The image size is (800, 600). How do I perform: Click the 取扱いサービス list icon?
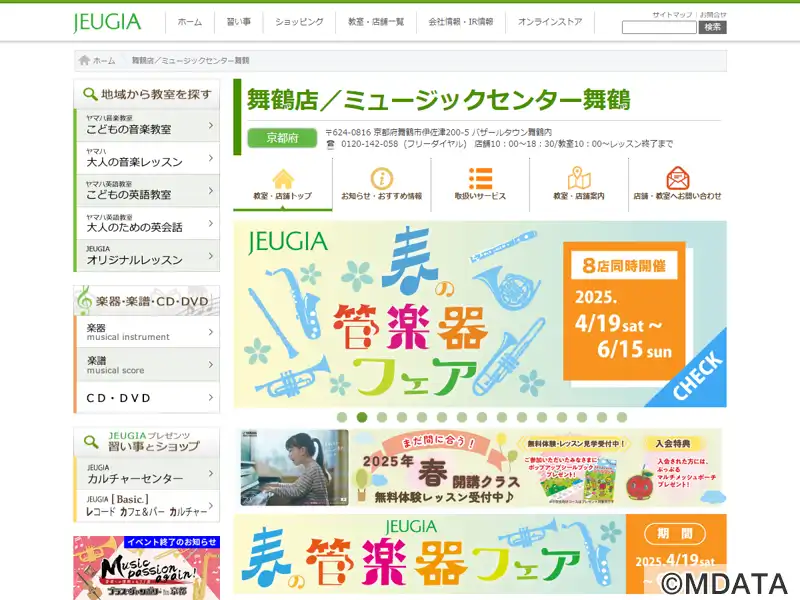pos(480,179)
